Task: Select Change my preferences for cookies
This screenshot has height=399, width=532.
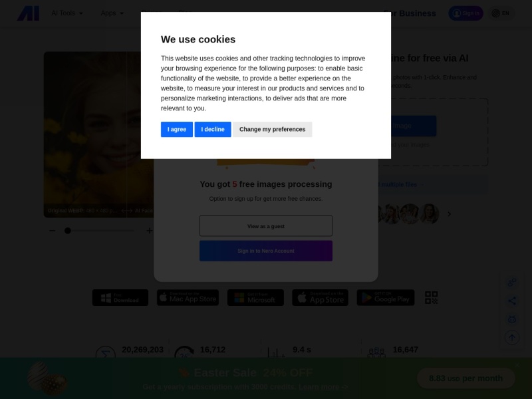Action: 272,130
